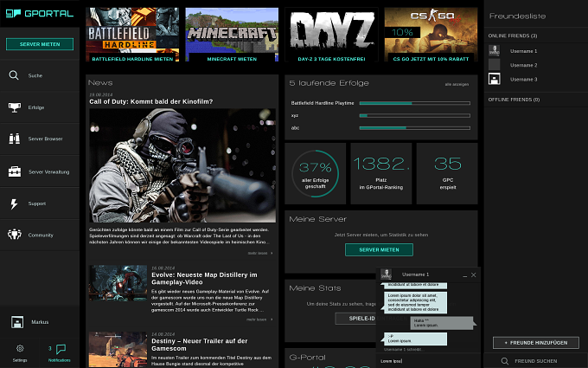The height and width of the screenshot is (368, 588).
Task: Open Evolve Neueste Map Distillery headline
Action: (204, 278)
